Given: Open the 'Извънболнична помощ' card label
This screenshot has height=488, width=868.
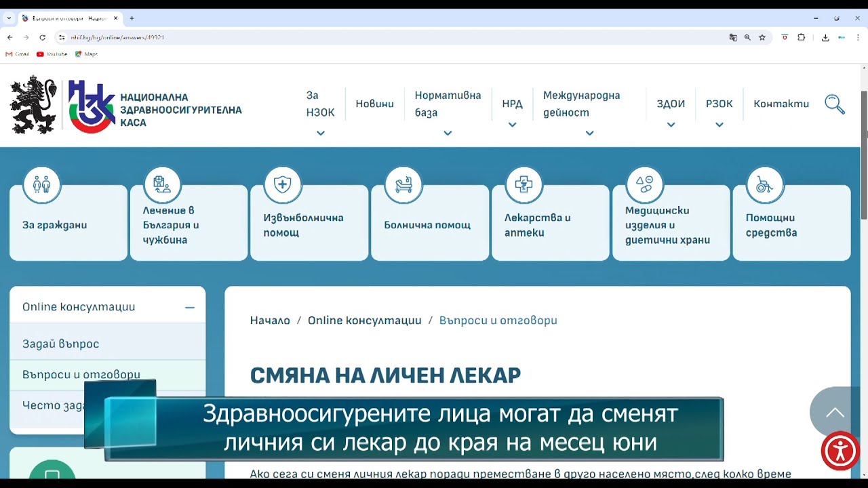Looking at the screenshot, I should (303, 225).
